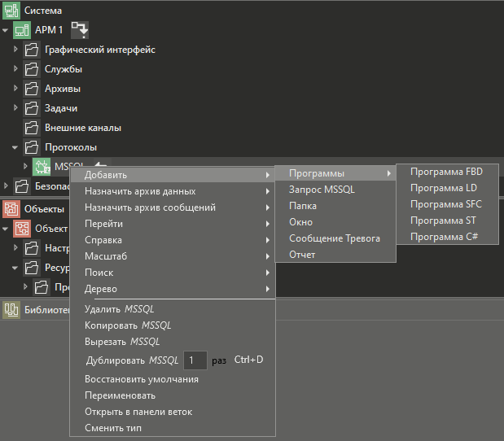The image size is (504, 441).
Task: Select Программа SFC
Action: point(448,204)
